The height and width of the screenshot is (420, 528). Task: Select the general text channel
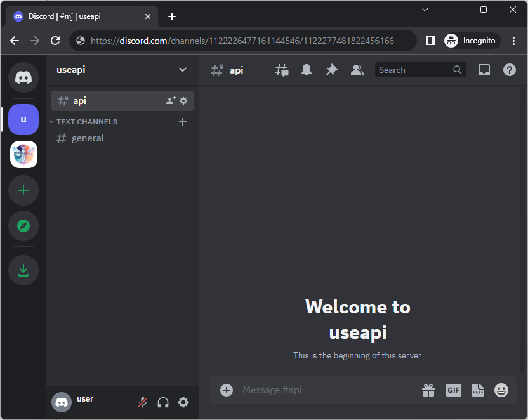tap(88, 138)
